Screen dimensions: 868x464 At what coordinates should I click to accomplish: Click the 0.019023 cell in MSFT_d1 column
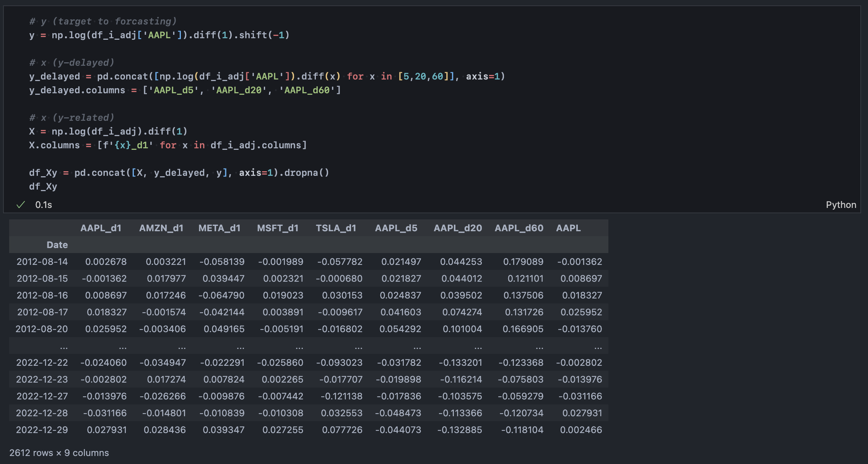click(x=283, y=295)
